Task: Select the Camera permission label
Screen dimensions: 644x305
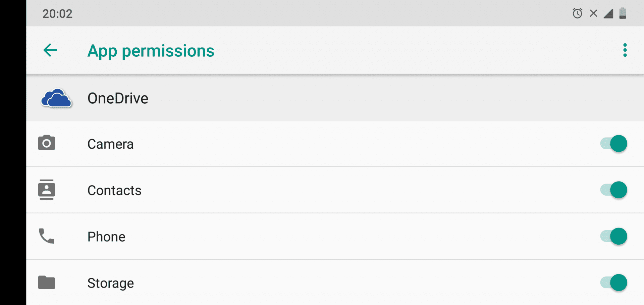Action: [x=110, y=144]
